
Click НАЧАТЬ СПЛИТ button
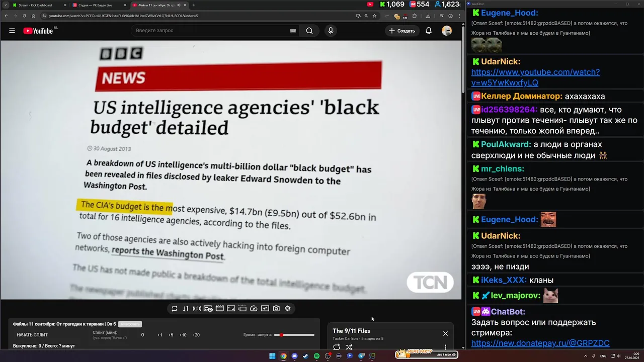pyautogui.click(x=32, y=335)
